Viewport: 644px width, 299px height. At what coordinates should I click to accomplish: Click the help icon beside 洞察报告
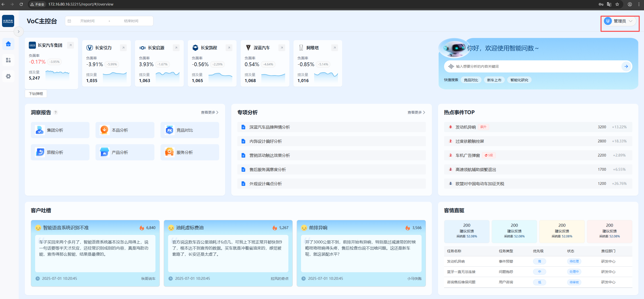click(56, 112)
